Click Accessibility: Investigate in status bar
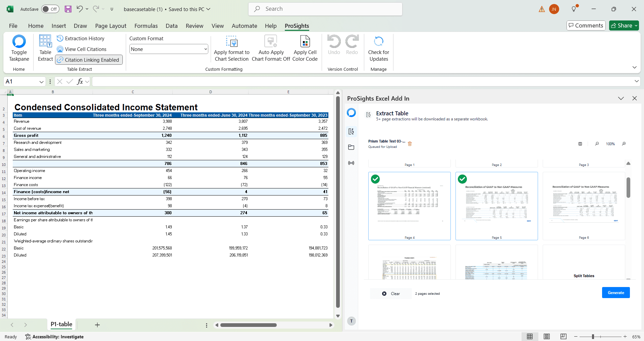Screen dimensions: 644x341 coord(54,337)
